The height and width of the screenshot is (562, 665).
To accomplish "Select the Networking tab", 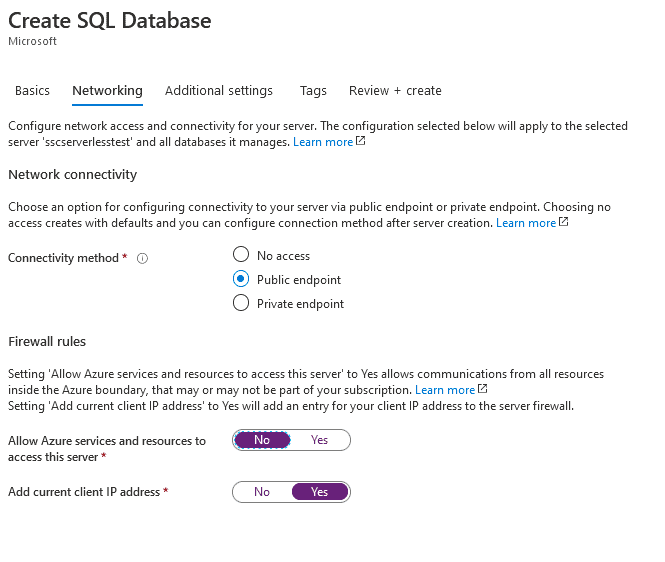I will click(107, 91).
